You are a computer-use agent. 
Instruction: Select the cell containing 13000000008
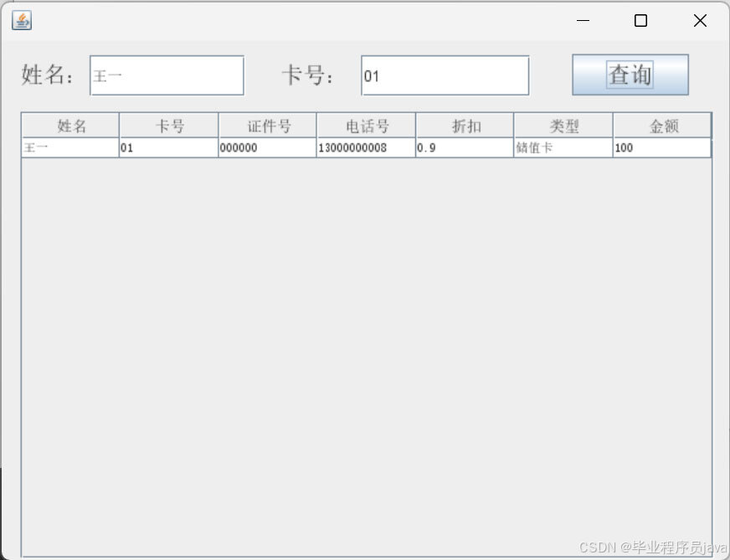tap(365, 147)
